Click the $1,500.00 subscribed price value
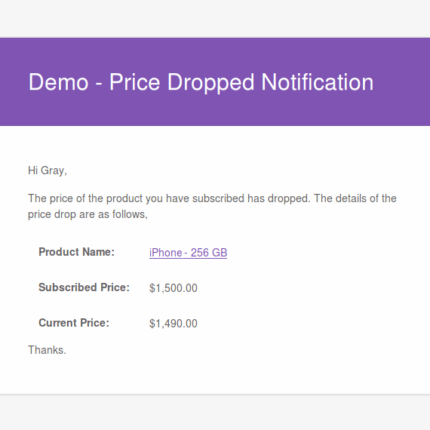This screenshot has height=430, width=430. [173, 288]
